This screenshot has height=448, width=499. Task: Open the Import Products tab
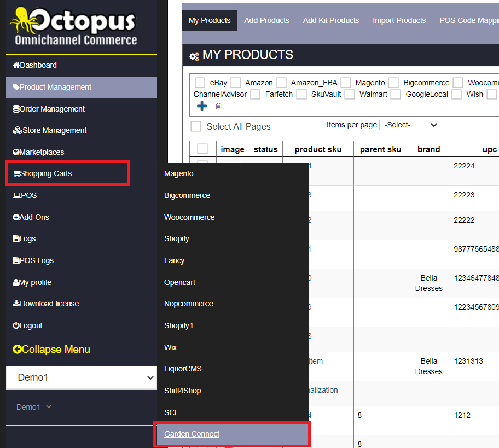(x=399, y=20)
